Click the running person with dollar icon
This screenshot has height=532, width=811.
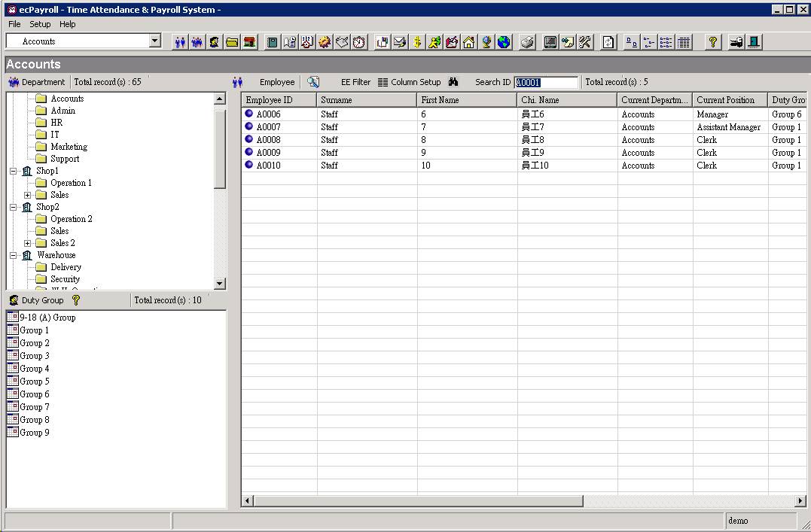coord(434,42)
